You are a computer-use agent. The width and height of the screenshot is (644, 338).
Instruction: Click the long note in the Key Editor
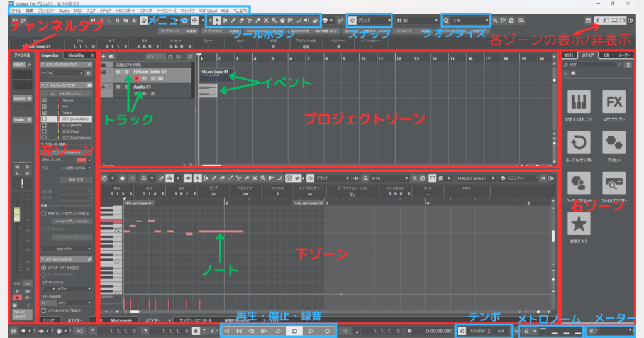click(221, 231)
